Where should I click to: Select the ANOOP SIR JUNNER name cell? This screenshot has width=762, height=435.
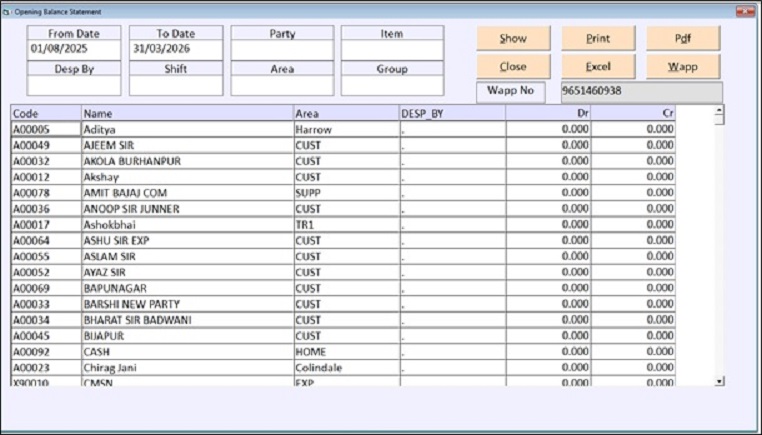(x=188, y=209)
